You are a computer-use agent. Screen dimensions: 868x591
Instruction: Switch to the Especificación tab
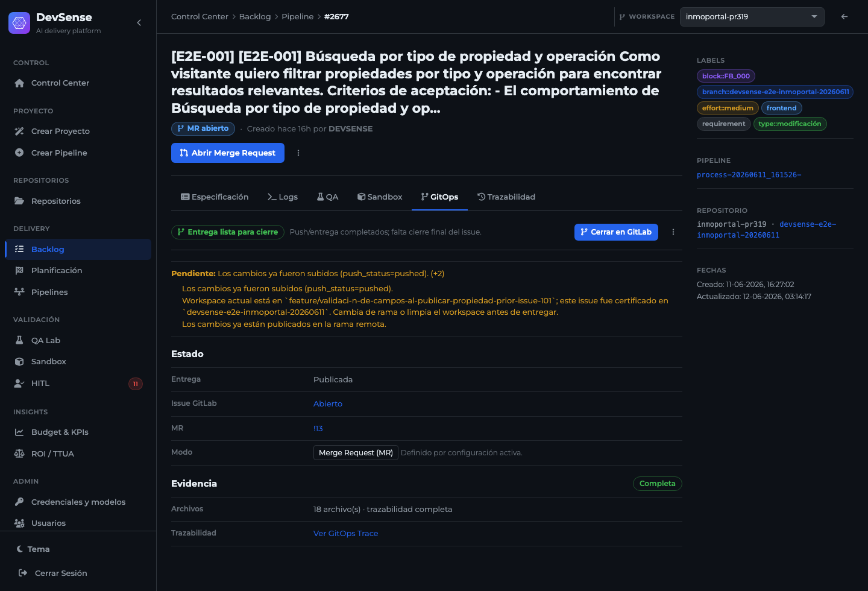(x=215, y=197)
